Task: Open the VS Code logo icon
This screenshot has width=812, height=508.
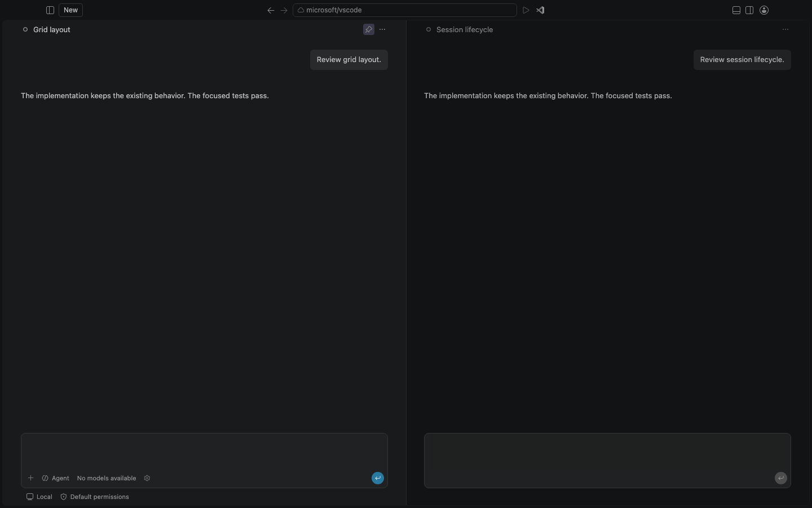Action: pos(540,10)
